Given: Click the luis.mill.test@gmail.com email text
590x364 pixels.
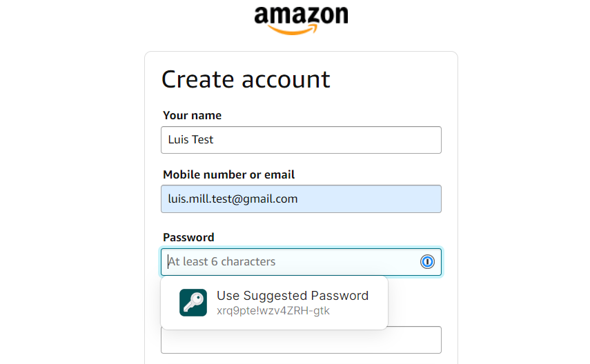Looking at the screenshot, I should pos(233,199).
